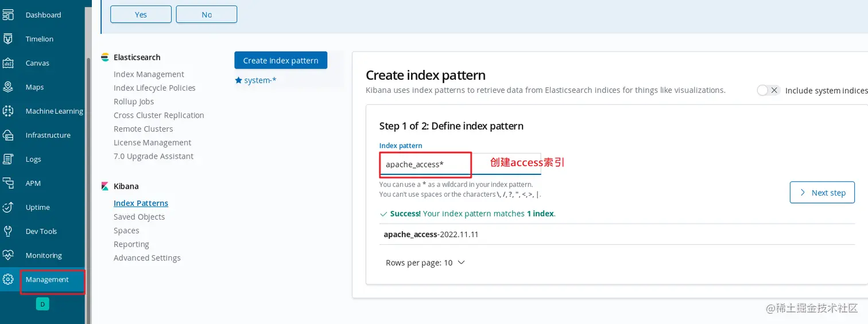Viewport: 868px width, 324px height.
Task: Click Create index pattern button
Action: tap(281, 60)
